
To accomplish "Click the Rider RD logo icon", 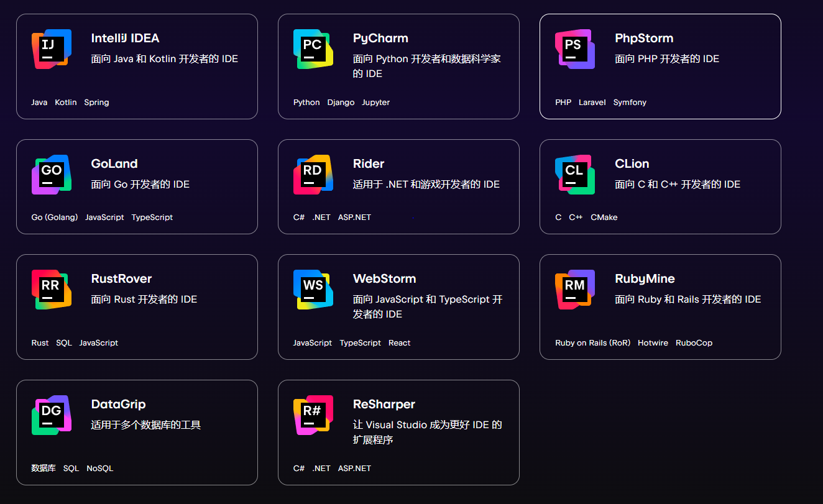I will (x=313, y=175).
